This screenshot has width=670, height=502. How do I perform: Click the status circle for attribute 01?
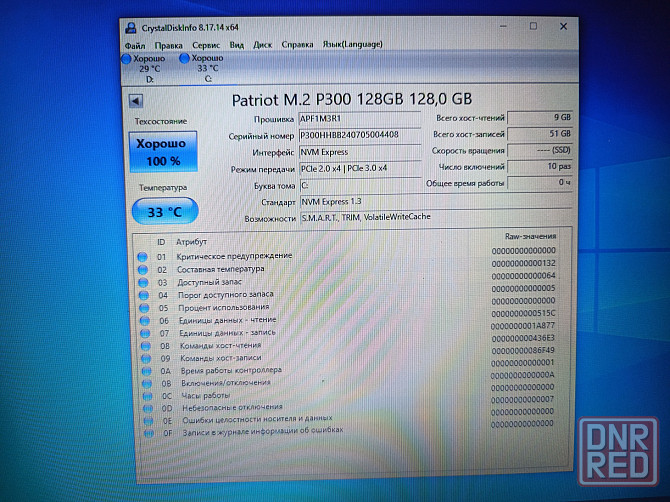[142, 257]
